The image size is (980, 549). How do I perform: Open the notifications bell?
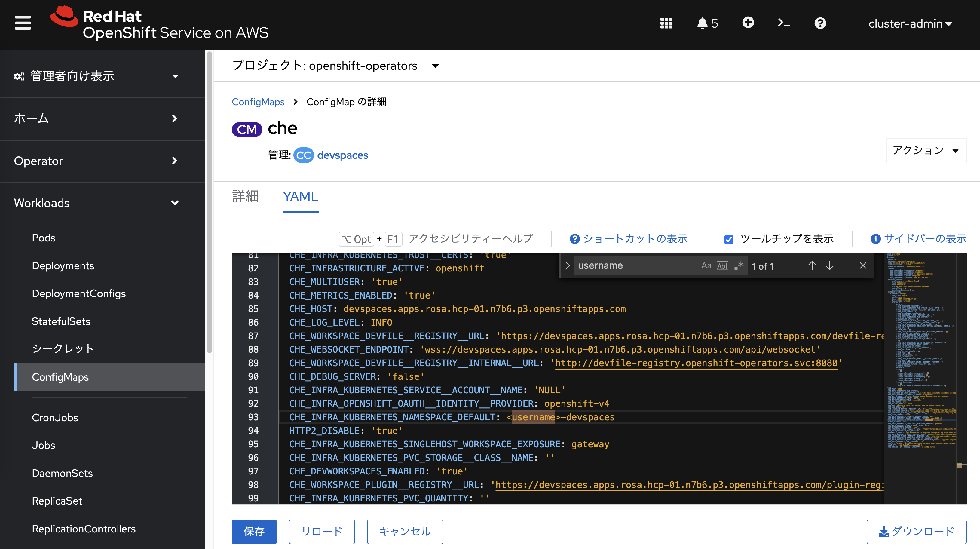click(707, 23)
